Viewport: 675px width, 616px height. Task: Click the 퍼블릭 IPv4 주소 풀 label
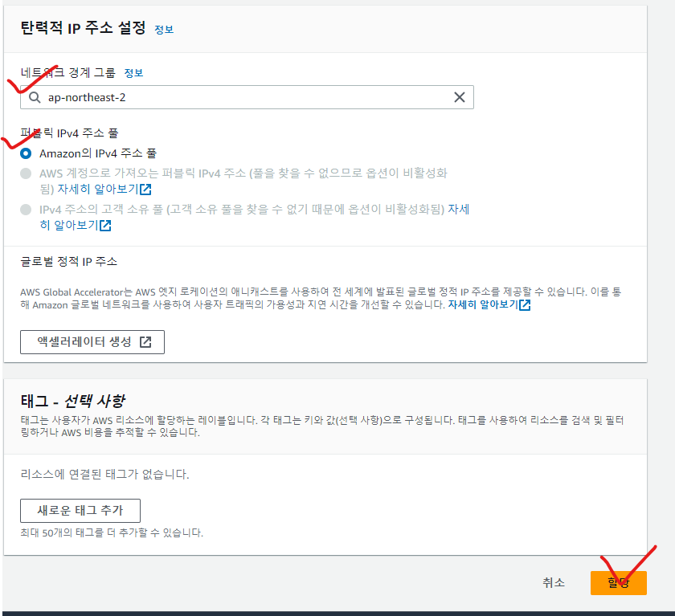(x=69, y=133)
